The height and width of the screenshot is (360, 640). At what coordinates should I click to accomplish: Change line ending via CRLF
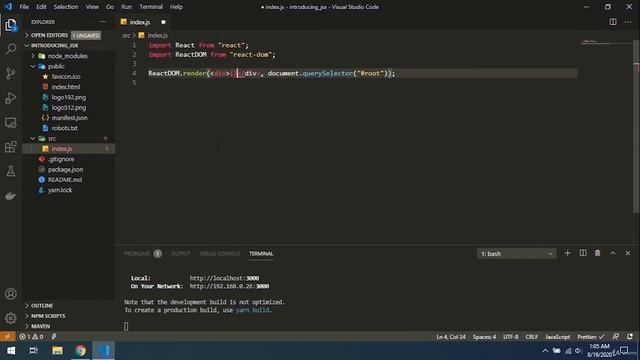pyautogui.click(x=531, y=337)
